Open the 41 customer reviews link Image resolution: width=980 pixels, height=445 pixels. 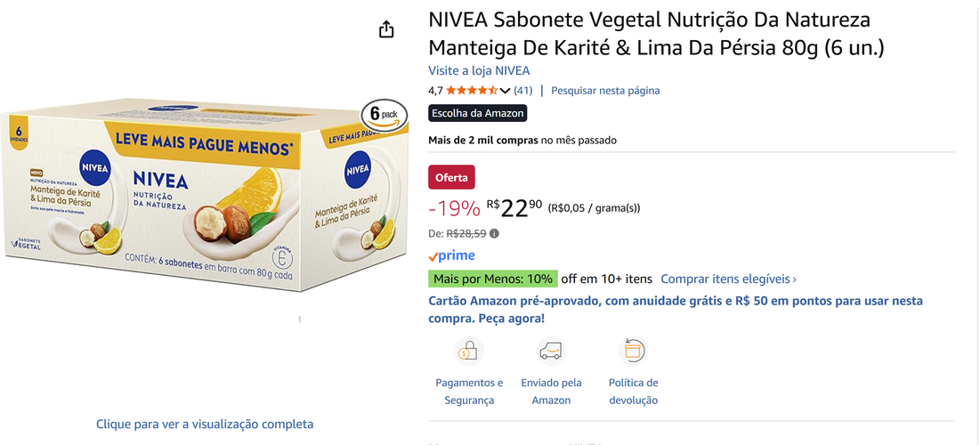click(523, 91)
